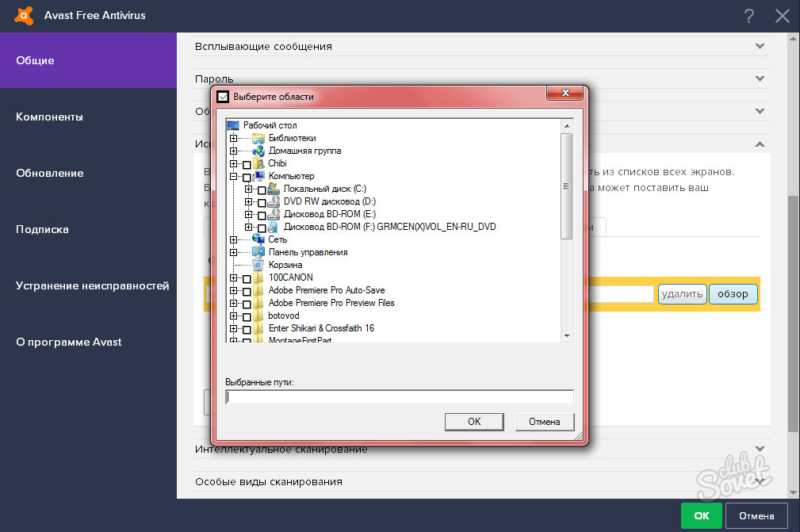Collapse the Компьютер tree node
Viewport: 800px width, 532px height.
coord(233,177)
